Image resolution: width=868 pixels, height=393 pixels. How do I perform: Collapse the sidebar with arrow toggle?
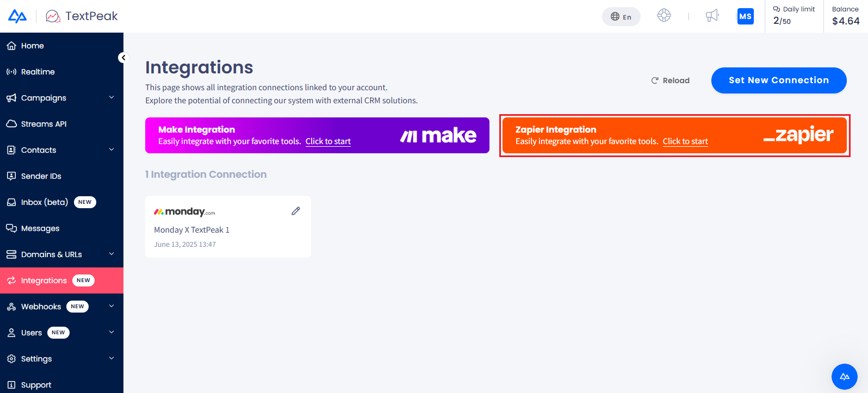(123, 58)
